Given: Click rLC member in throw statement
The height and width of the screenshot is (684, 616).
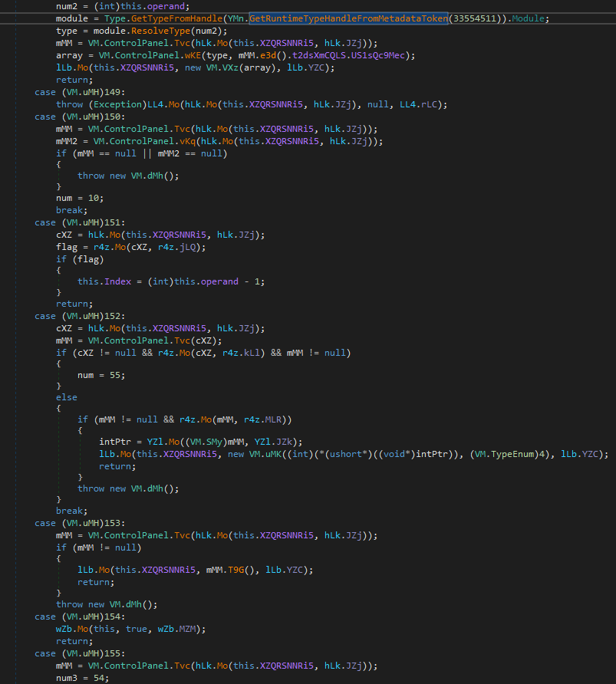Looking at the screenshot, I should click(429, 104).
